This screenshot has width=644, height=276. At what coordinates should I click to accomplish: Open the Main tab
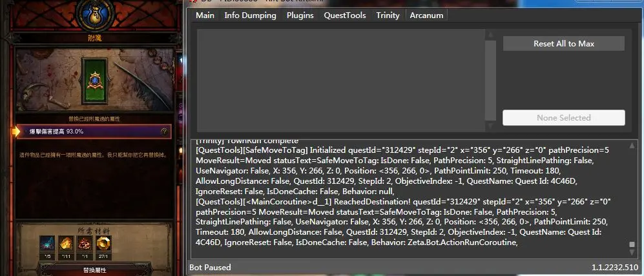point(205,15)
